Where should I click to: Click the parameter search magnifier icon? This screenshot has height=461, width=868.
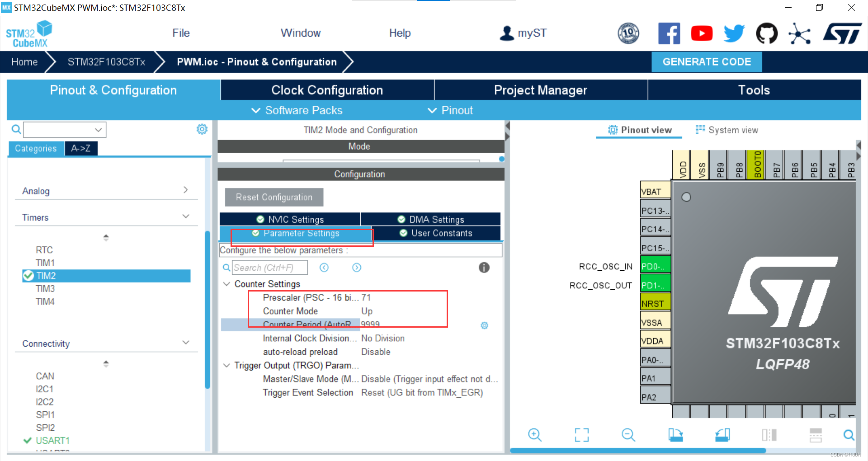point(226,268)
